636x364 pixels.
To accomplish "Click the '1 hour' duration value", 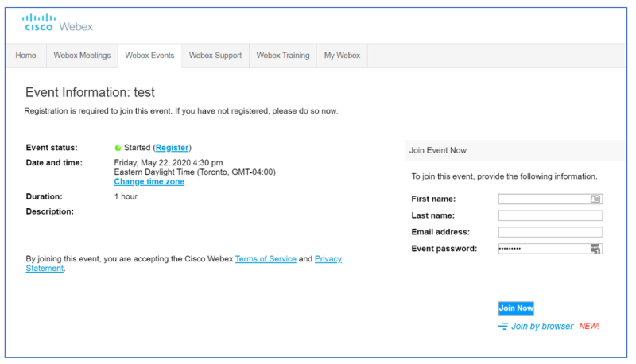I will click(x=126, y=196).
